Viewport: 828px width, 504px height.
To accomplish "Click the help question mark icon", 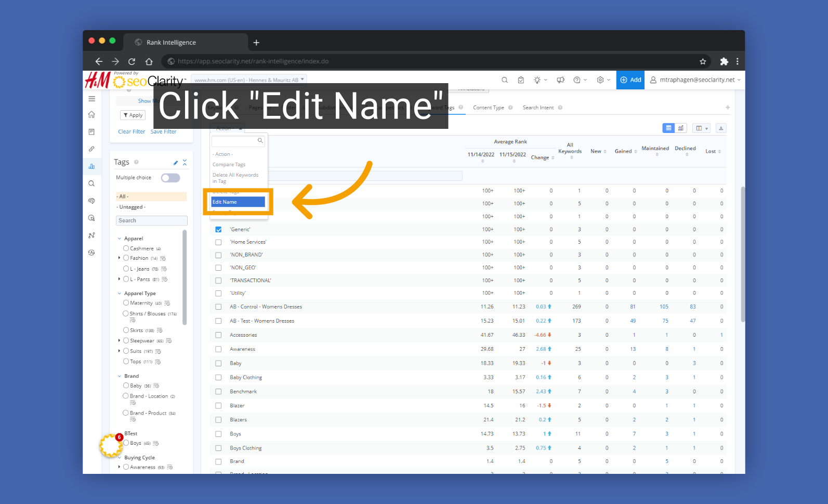I will [576, 80].
